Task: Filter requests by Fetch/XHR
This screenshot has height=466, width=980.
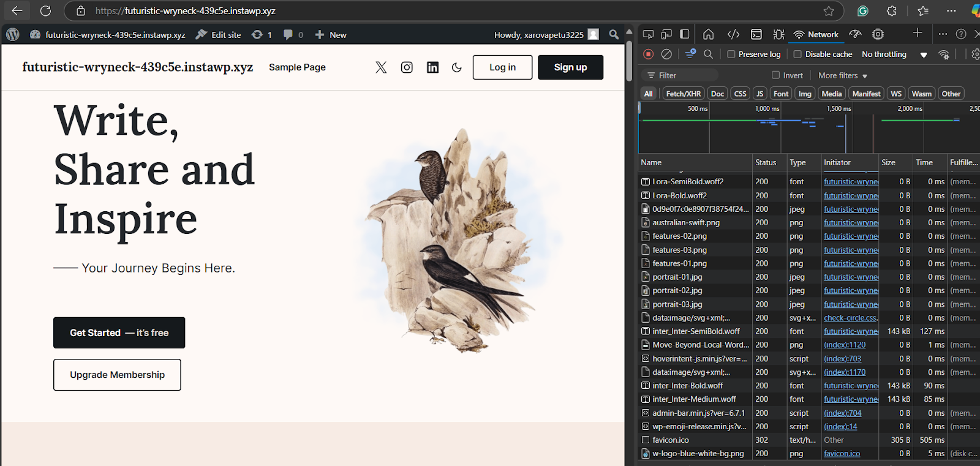Action: click(683, 94)
